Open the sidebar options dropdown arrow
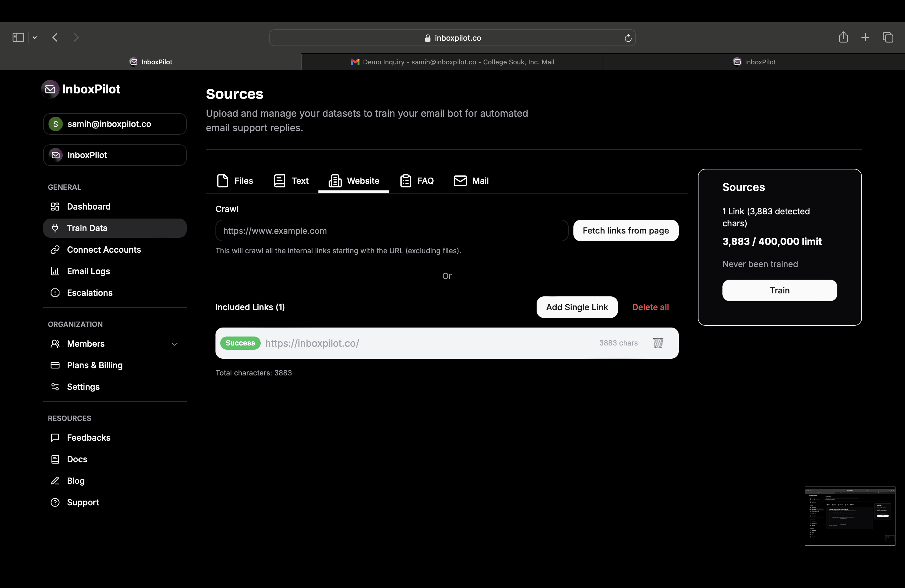The image size is (905, 588). pyautogui.click(x=35, y=37)
